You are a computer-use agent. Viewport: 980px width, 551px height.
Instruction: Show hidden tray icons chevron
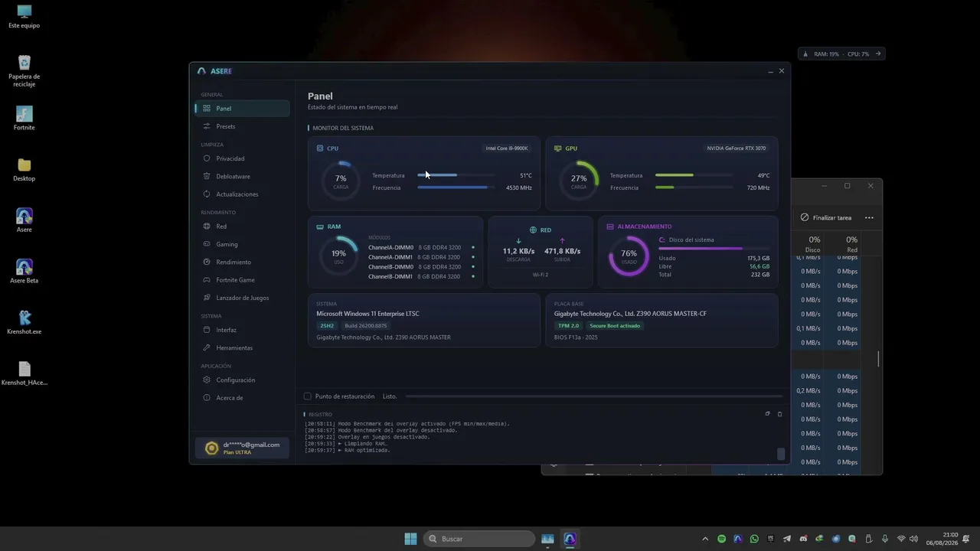(705, 539)
